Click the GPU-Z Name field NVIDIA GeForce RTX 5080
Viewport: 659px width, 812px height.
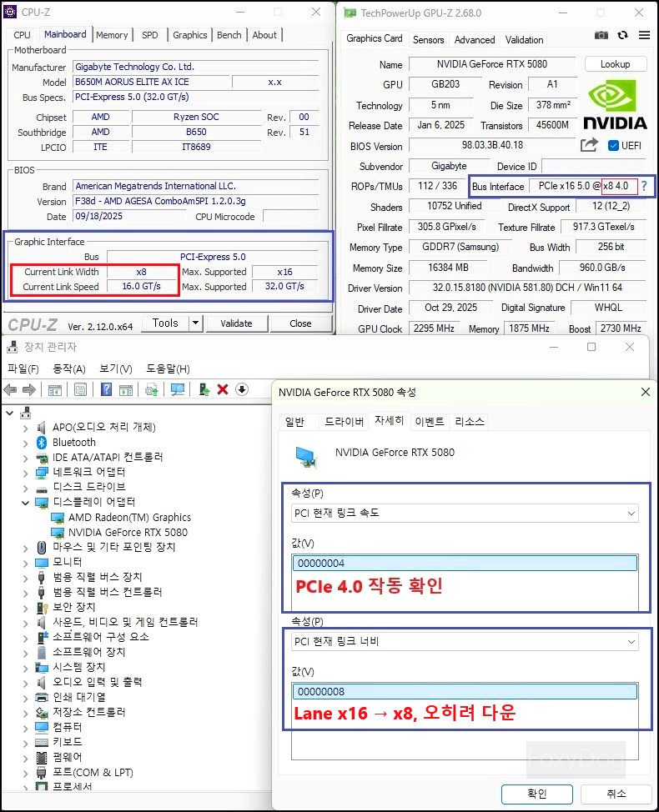tap(492, 64)
